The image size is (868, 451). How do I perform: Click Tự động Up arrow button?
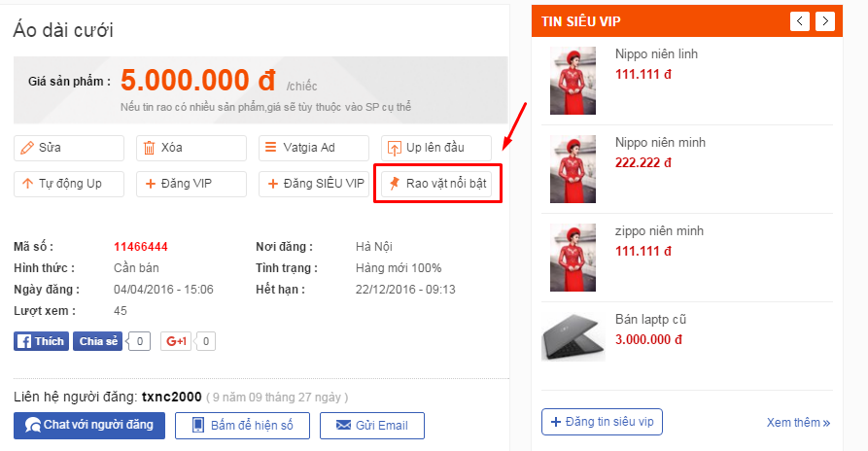pos(69,184)
